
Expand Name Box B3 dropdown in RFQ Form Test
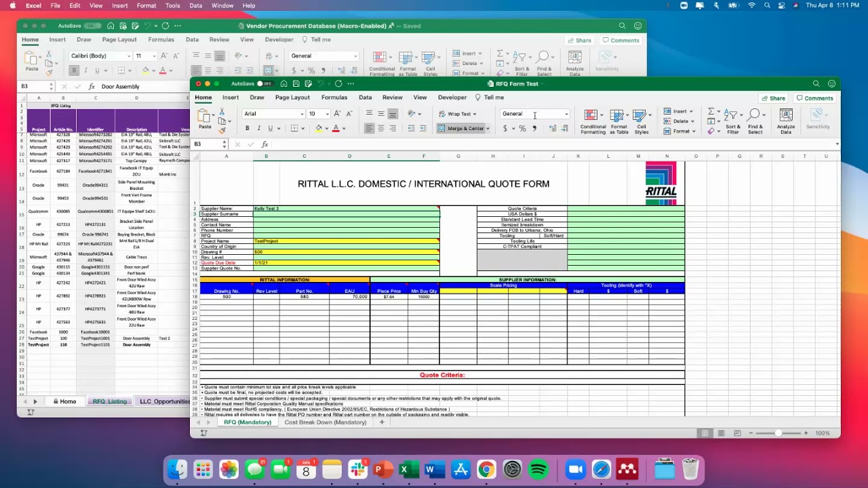tap(224, 144)
